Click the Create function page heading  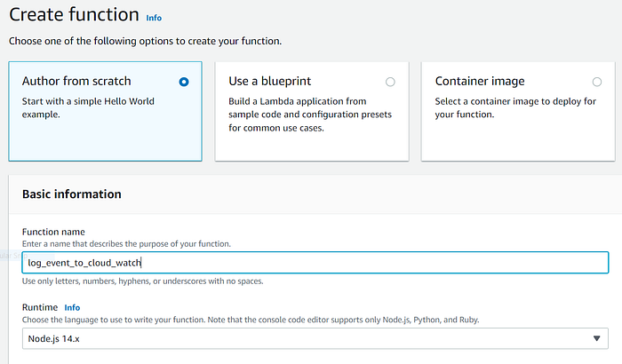click(x=74, y=15)
